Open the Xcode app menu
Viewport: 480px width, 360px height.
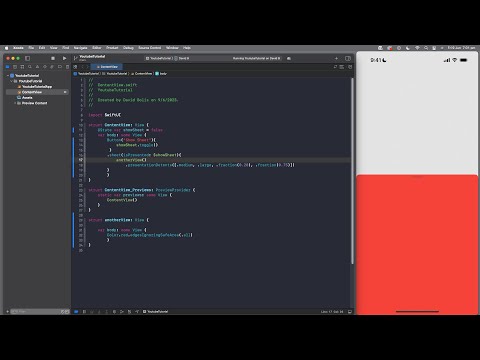18,48
